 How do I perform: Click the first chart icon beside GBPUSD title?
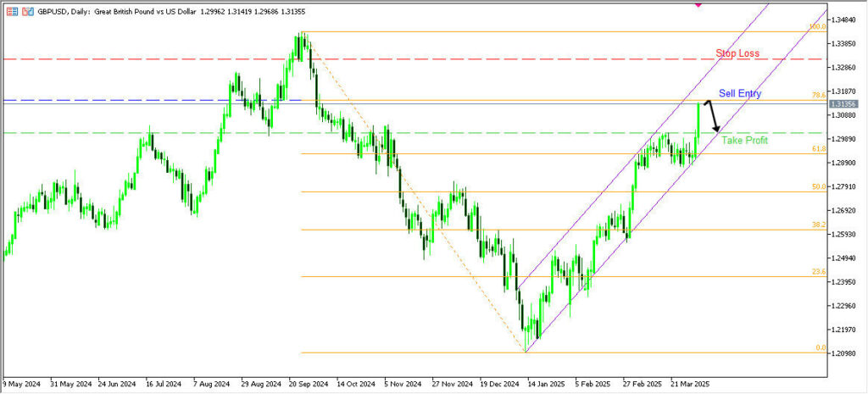point(11,13)
